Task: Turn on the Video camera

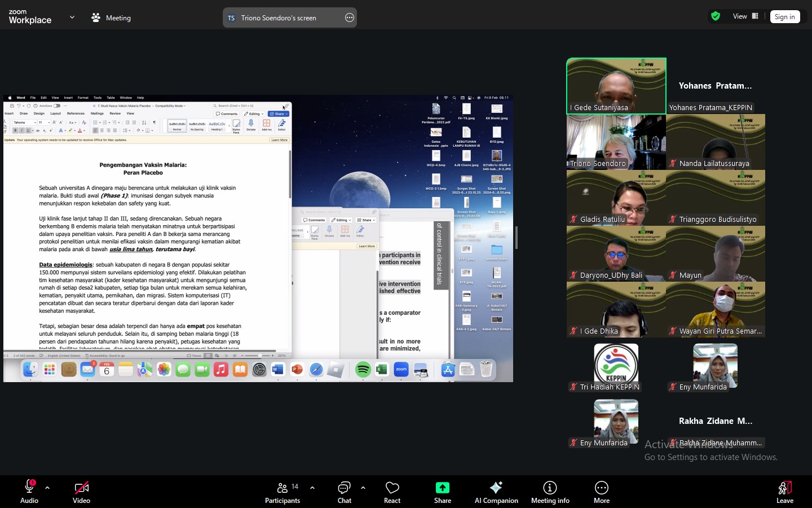Action: point(81,488)
